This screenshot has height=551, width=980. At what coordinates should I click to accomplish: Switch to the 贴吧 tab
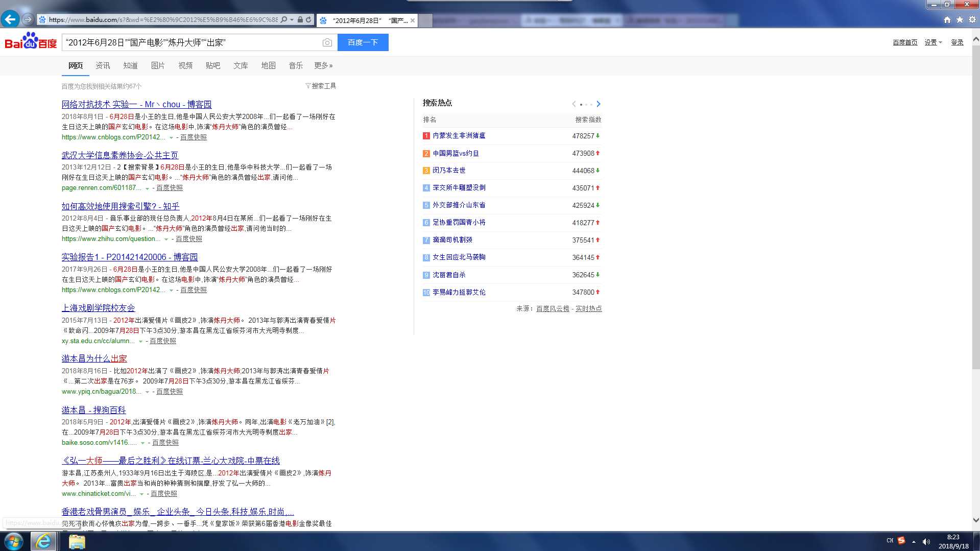pos(213,65)
